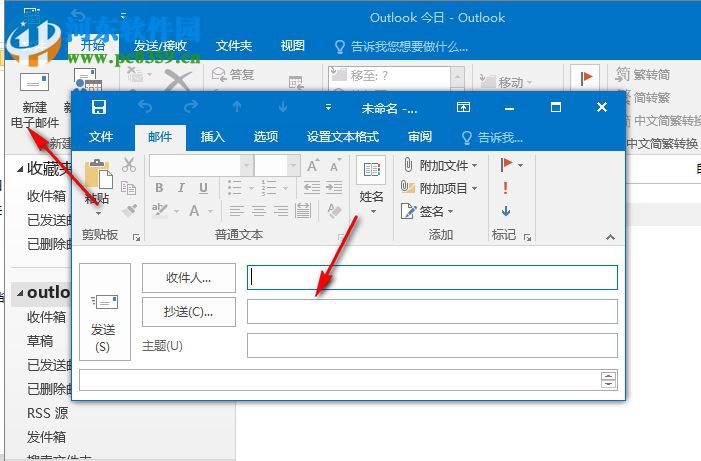Toggle underline formatting
The height and width of the screenshot is (461, 701).
(203, 188)
